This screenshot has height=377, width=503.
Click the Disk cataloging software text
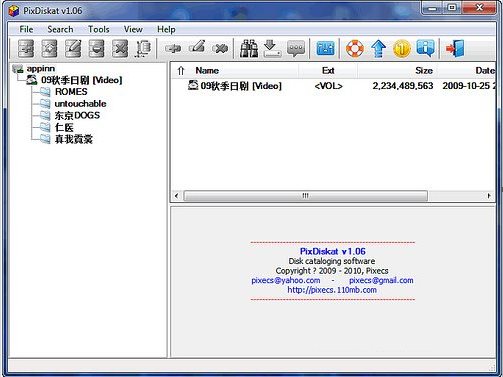coord(332,261)
